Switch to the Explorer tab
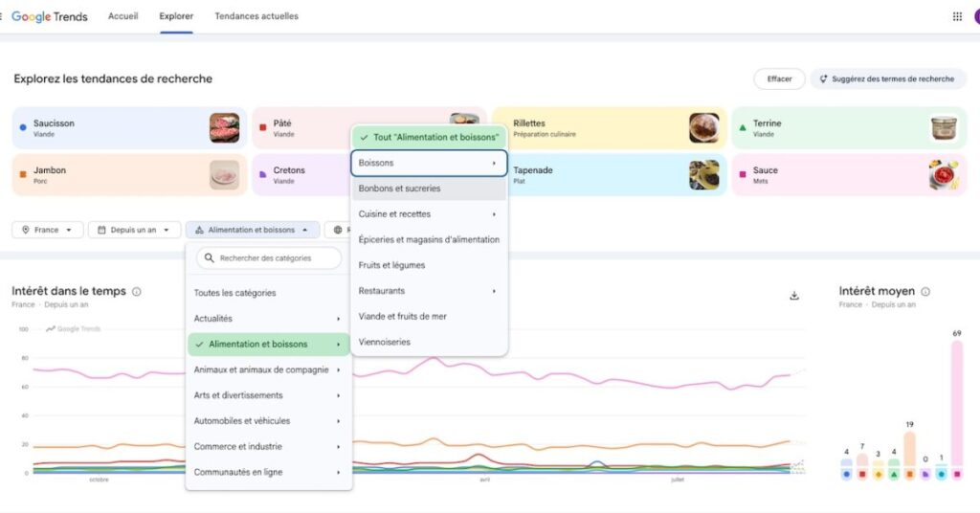This screenshot has width=980, height=513. [x=176, y=16]
